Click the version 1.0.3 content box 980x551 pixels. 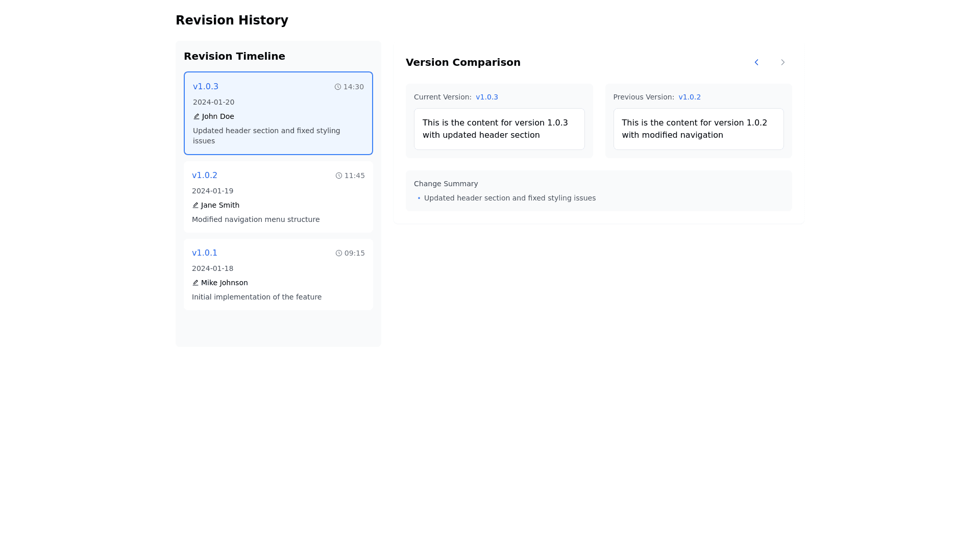pos(499,129)
